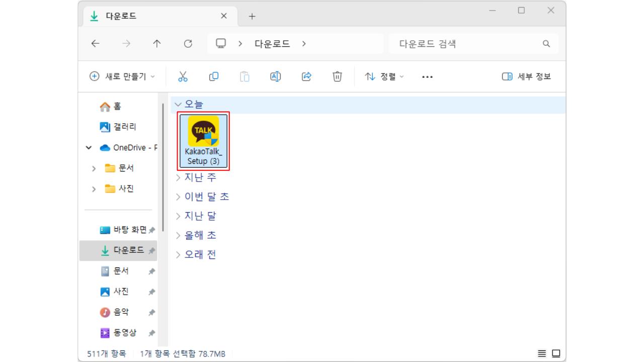Image resolution: width=644 pixels, height=362 pixels.
Task: Open the 정렬 sort dropdown
Action: point(385,76)
